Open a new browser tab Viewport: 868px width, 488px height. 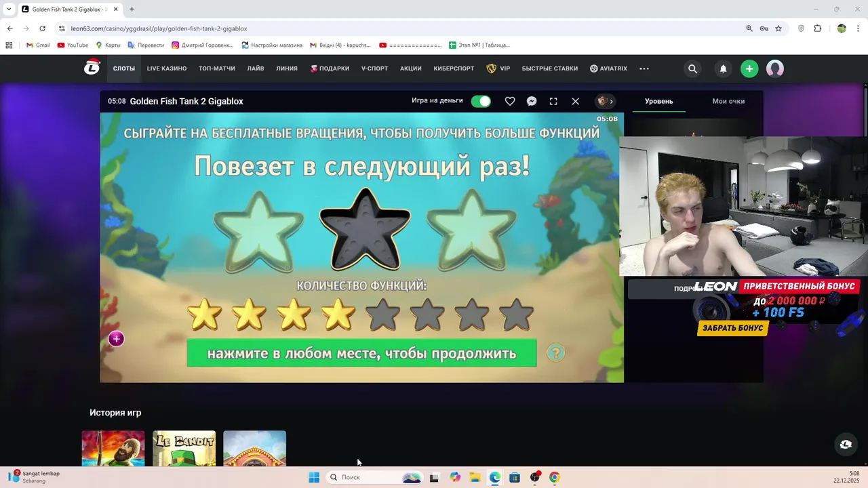(132, 9)
